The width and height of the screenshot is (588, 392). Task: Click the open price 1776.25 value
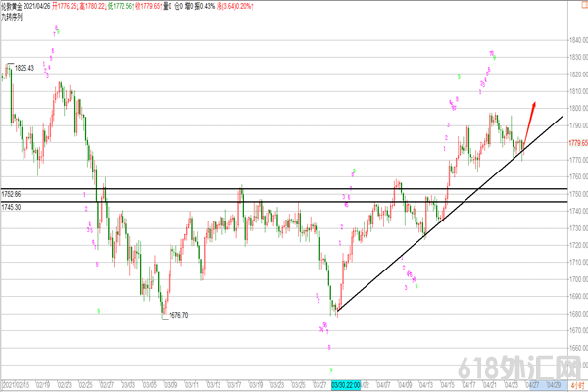point(67,7)
